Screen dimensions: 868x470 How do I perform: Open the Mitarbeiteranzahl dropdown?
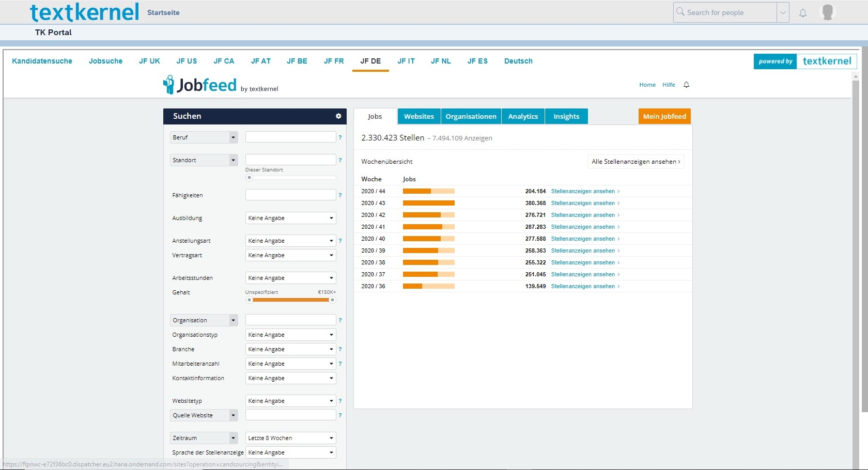pyautogui.click(x=291, y=364)
